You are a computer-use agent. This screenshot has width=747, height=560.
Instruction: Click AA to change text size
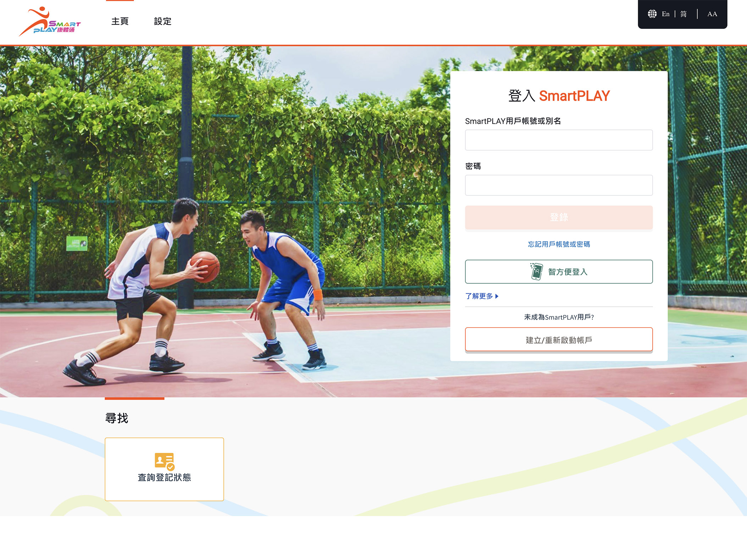712,14
